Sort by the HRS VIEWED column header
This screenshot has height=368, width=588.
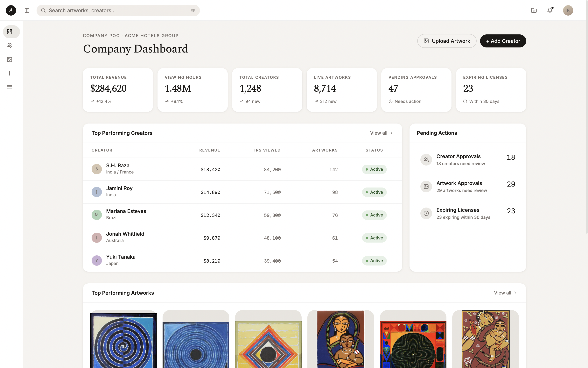pos(266,150)
